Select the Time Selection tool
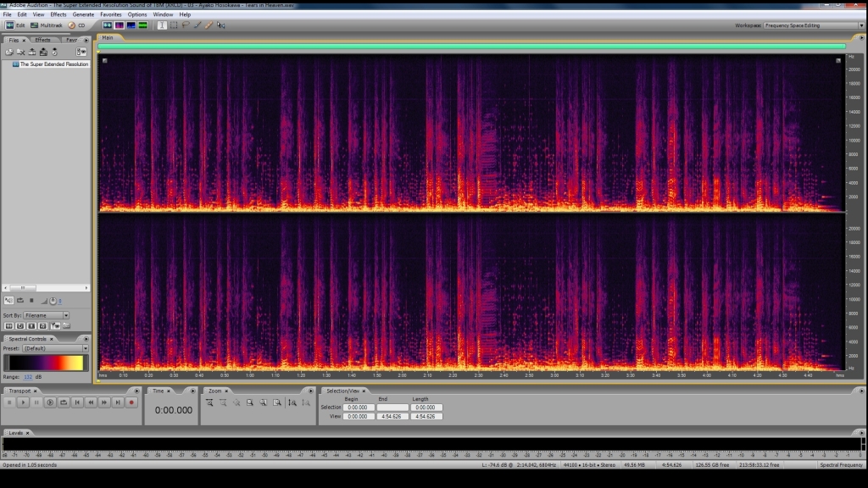This screenshot has height=488, width=868. pos(162,25)
